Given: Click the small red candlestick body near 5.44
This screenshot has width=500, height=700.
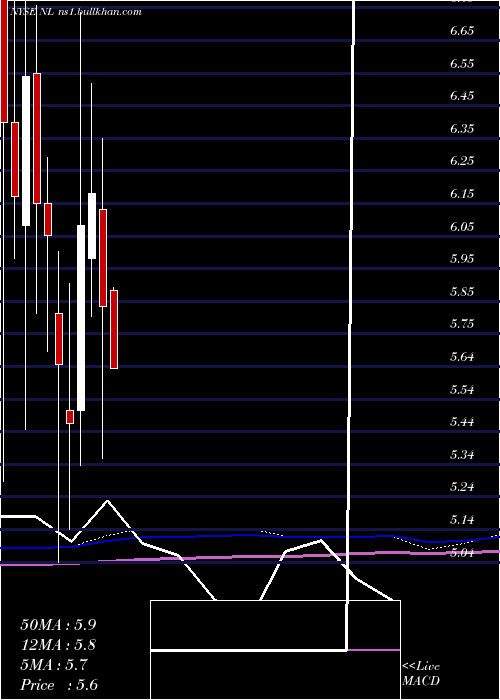Looking at the screenshot, I should (70, 417).
